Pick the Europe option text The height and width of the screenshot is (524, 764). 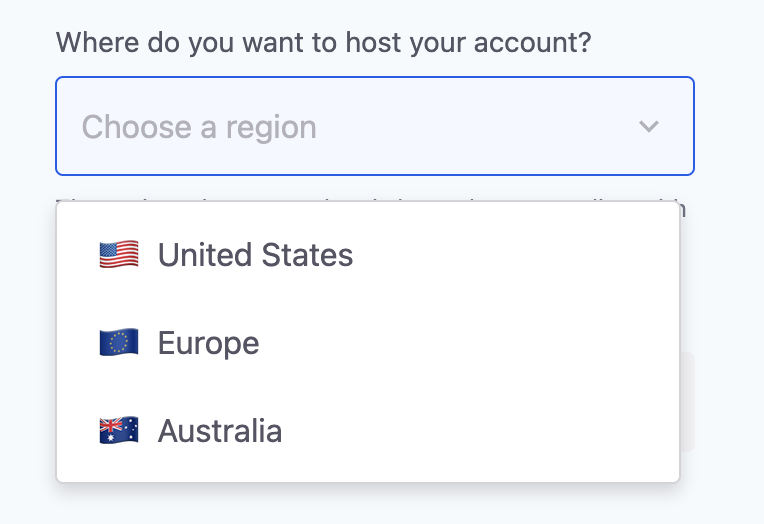coord(208,343)
